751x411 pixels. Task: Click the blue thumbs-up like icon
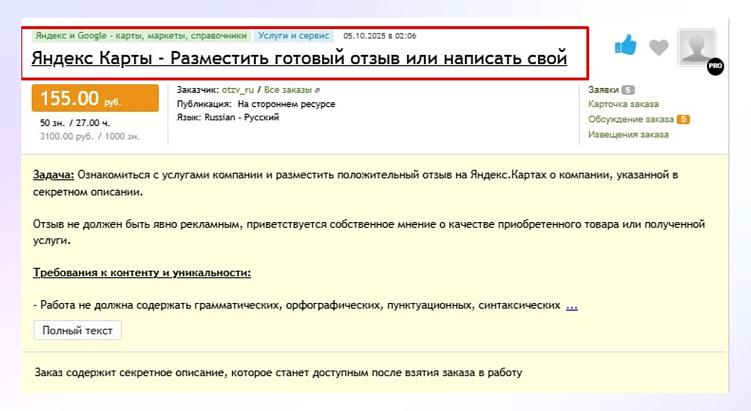click(626, 46)
